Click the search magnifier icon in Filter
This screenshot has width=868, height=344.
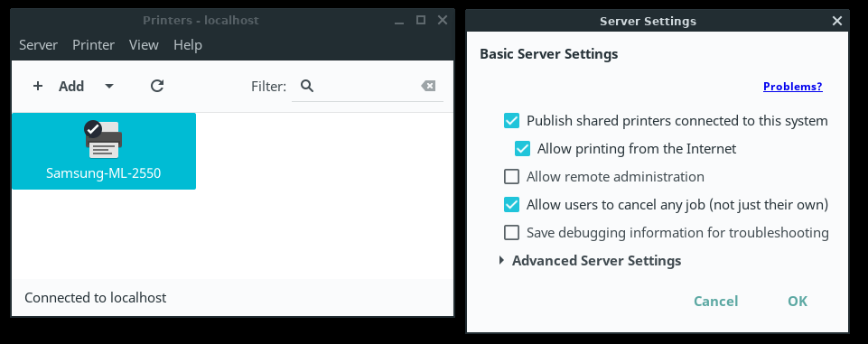click(307, 86)
